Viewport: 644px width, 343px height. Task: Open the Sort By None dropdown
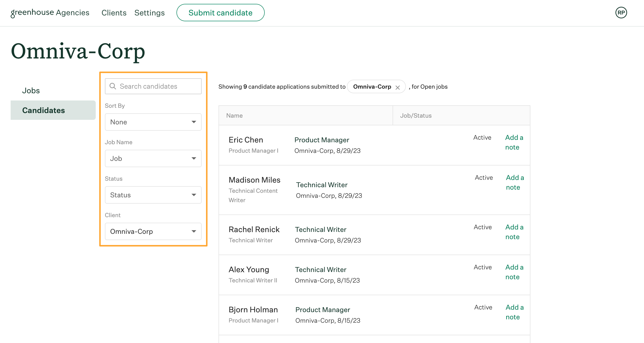coord(153,122)
